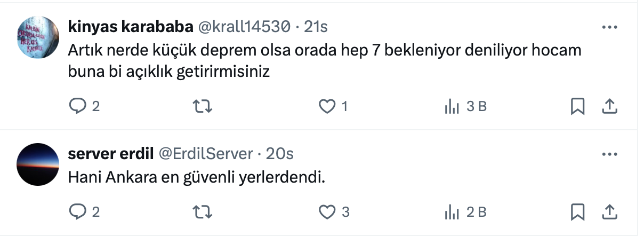The height and width of the screenshot is (236, 644).
Task: Bookmark server erdil's tweet
Action: pyautogui.click(x=578, y=212)
